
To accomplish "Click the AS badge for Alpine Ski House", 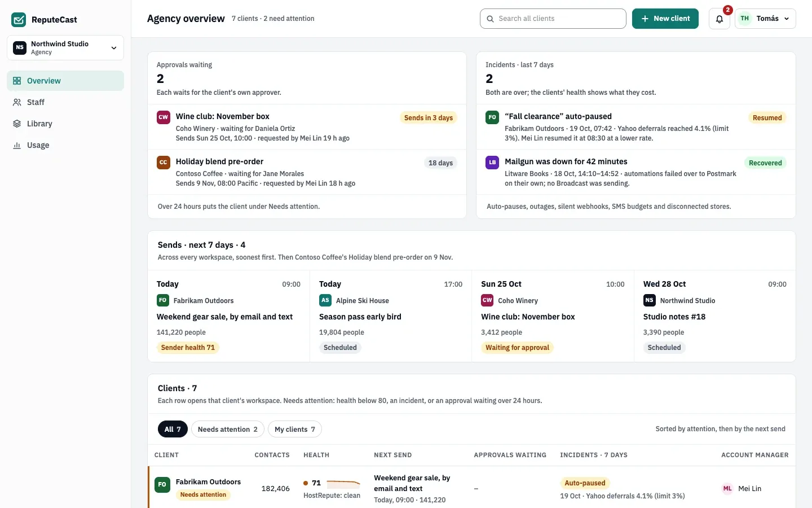I will coord(325,300).
